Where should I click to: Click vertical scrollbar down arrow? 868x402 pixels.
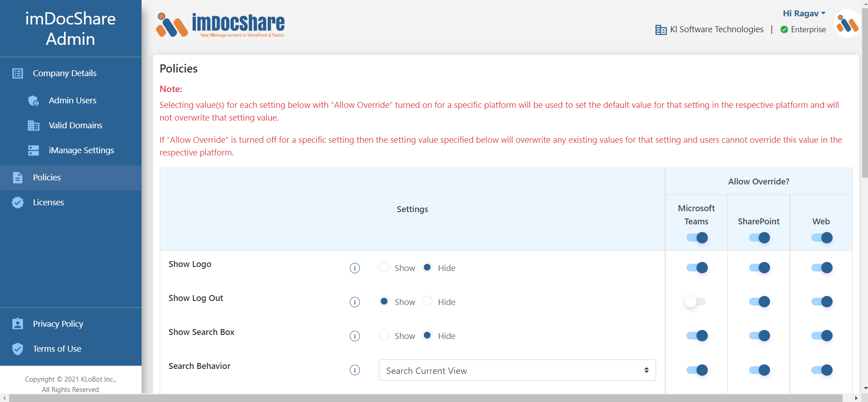865,389
